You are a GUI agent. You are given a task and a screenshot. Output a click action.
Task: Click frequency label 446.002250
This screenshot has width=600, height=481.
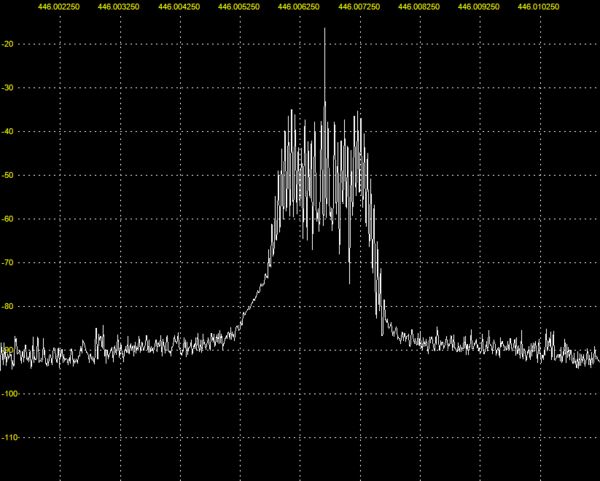(59, 7)
